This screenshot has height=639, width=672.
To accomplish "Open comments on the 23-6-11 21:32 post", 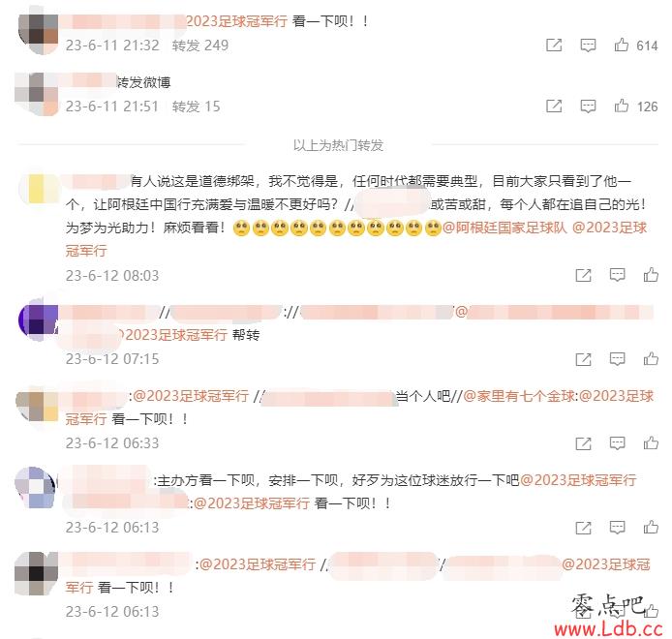I will (588, 45).
